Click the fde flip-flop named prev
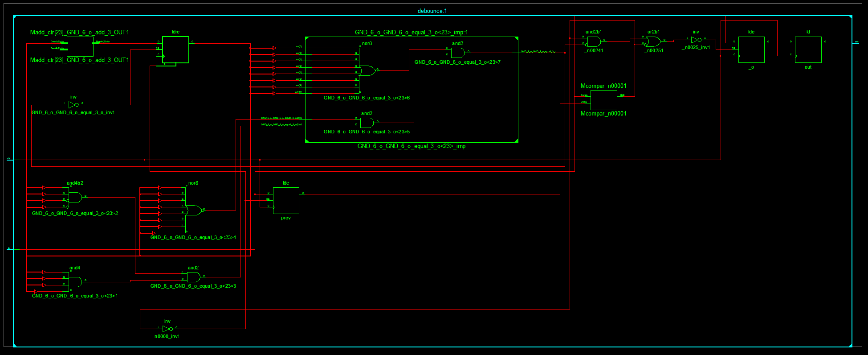Viewport: 868px width, 355px height. click(x=286, y=201)
